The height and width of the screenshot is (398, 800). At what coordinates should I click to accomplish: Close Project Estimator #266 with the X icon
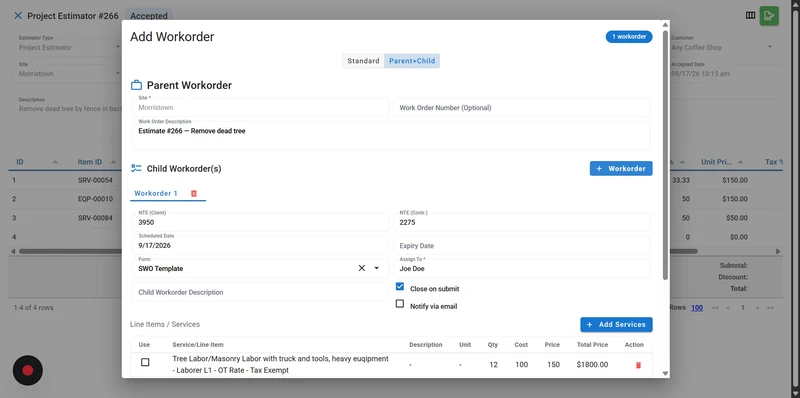coord(18,16)
